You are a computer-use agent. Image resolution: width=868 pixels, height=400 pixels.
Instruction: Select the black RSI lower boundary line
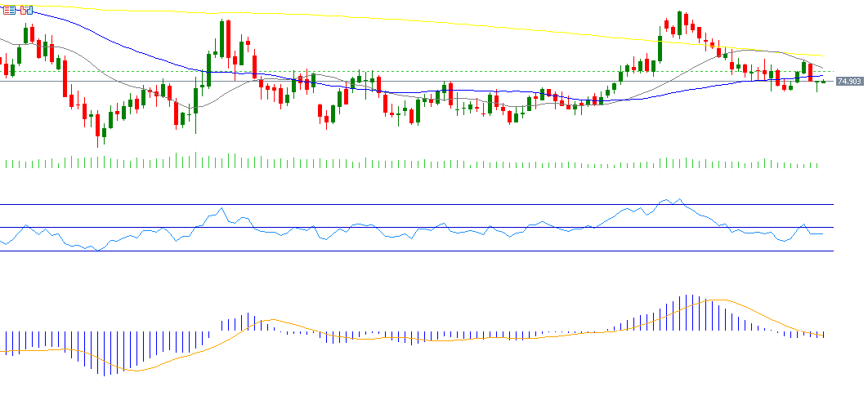[x=409, y=251]
